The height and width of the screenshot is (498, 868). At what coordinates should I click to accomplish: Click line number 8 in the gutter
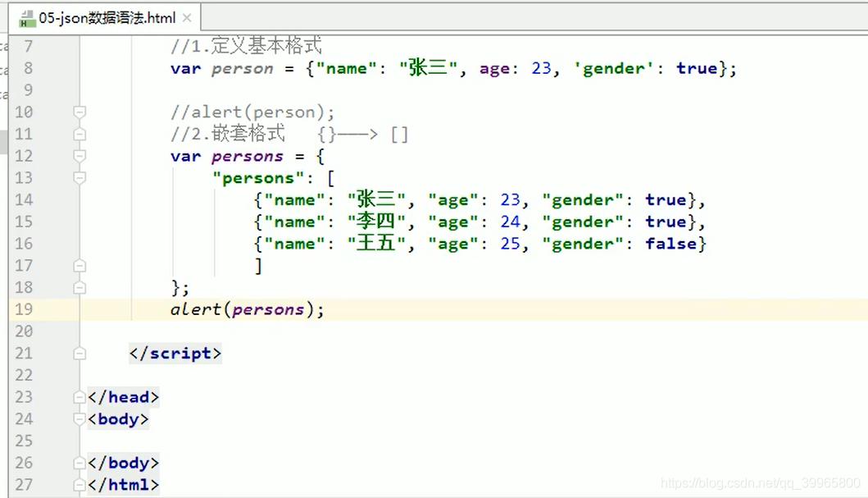(28, 68)
